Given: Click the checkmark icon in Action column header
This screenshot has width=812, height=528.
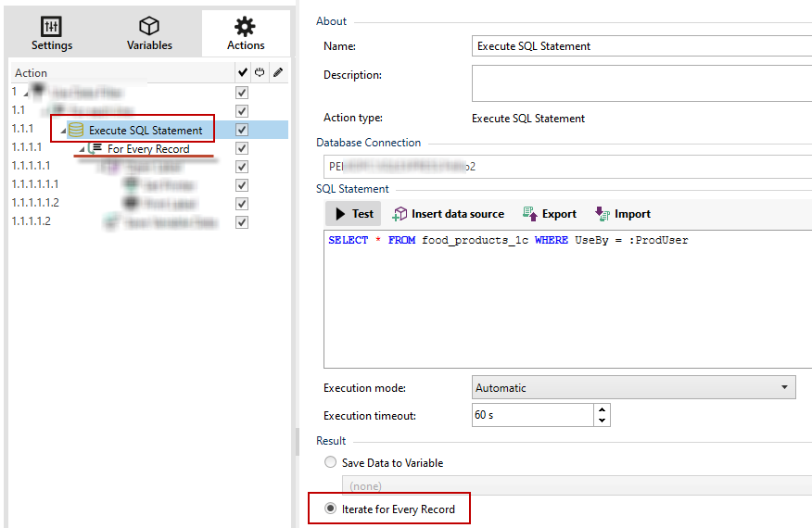Looking at the screenshot, I should [242, 72].
